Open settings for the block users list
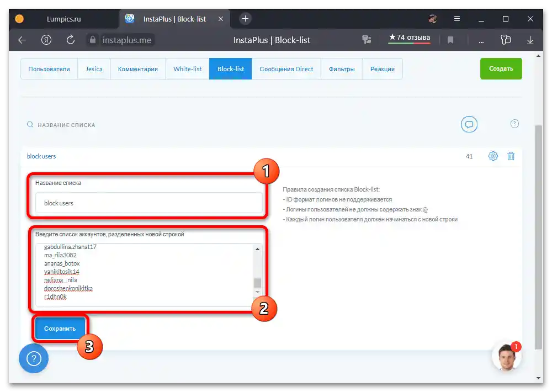Image resolution: width=552 pixels, height=392 pixels. click(493, 156)
